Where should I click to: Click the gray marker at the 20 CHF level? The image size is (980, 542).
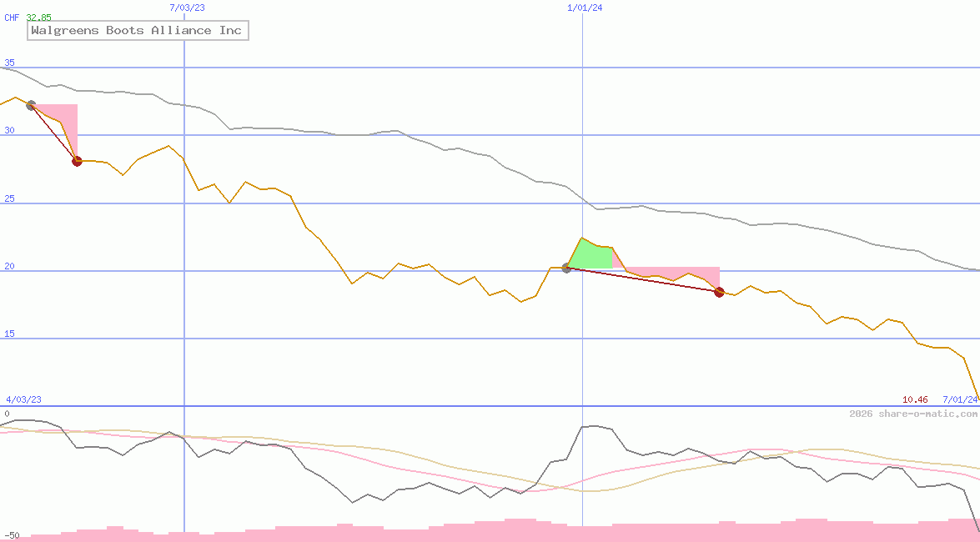pyautogui.click(x=566, y=268)
